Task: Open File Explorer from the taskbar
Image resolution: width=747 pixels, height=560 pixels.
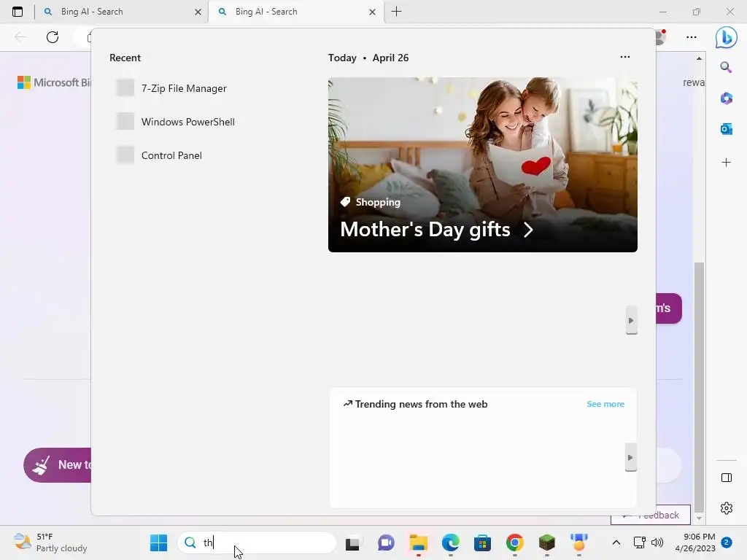Action: pos(418,542)
